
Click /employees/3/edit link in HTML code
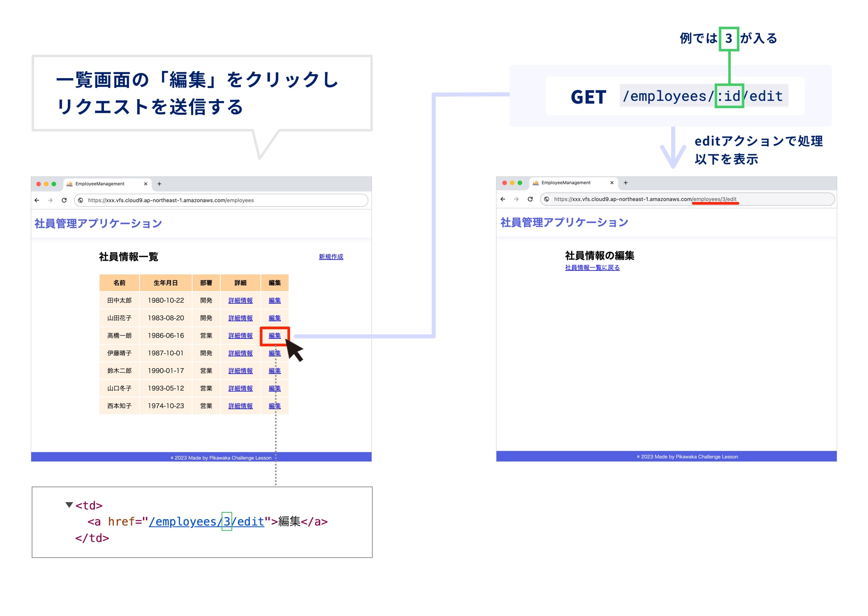click(x=206, y=522)
